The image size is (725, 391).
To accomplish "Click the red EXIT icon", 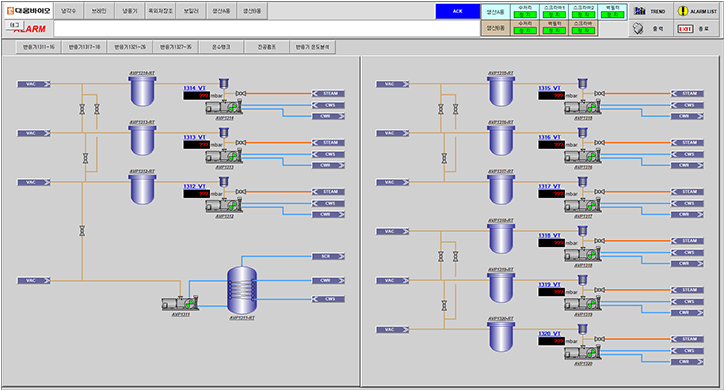I will (x=685, y=29).
